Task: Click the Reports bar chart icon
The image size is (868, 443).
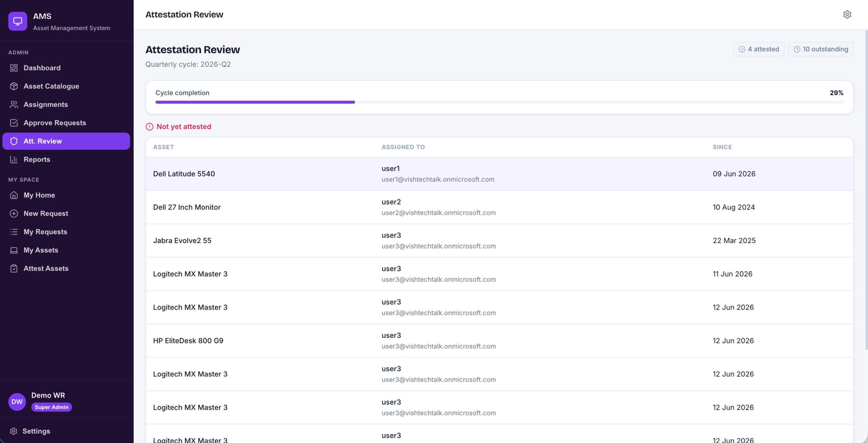Action: point(14,159)
